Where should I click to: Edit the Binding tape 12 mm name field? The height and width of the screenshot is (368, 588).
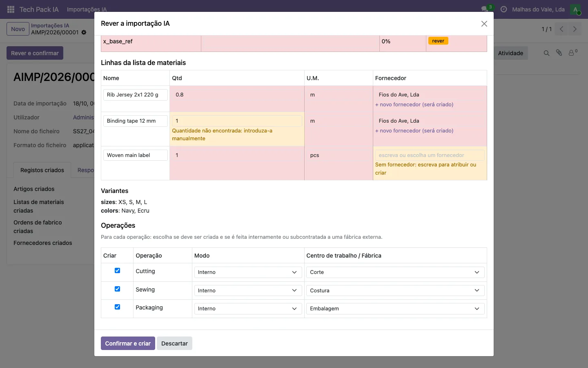[136, 121]
